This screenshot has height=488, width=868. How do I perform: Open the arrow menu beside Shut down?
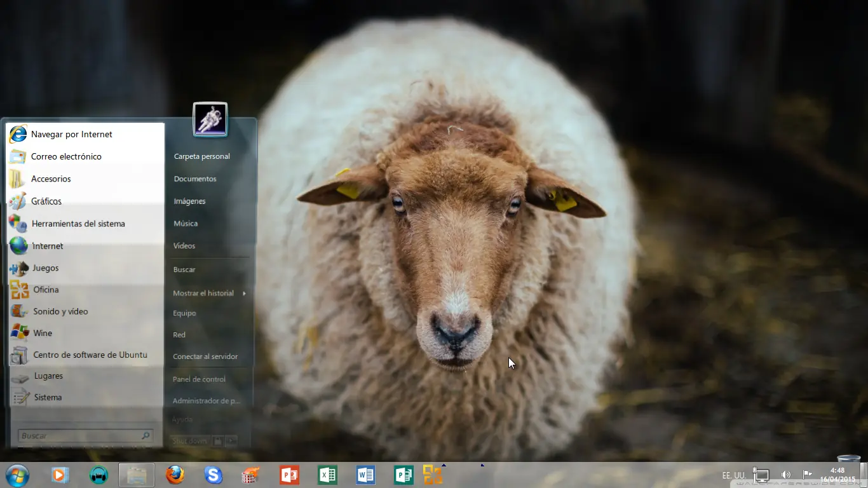click(x=231, y=440)
